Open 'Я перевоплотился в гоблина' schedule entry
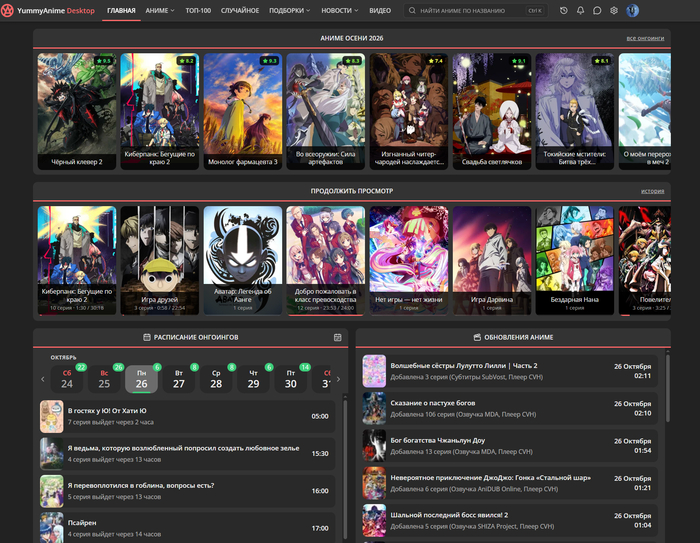The width and height of the screenshot is (700, 543). (187, 491)
